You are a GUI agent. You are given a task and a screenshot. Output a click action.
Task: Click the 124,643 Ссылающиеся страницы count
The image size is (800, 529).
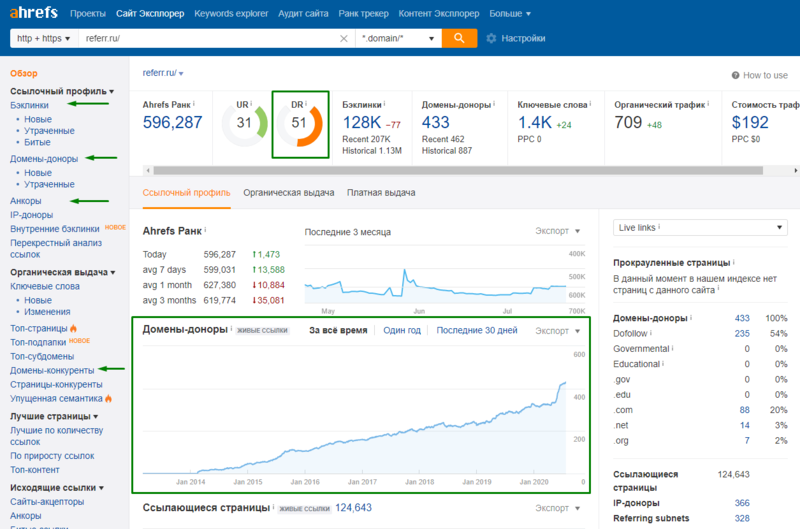(354, 508)
